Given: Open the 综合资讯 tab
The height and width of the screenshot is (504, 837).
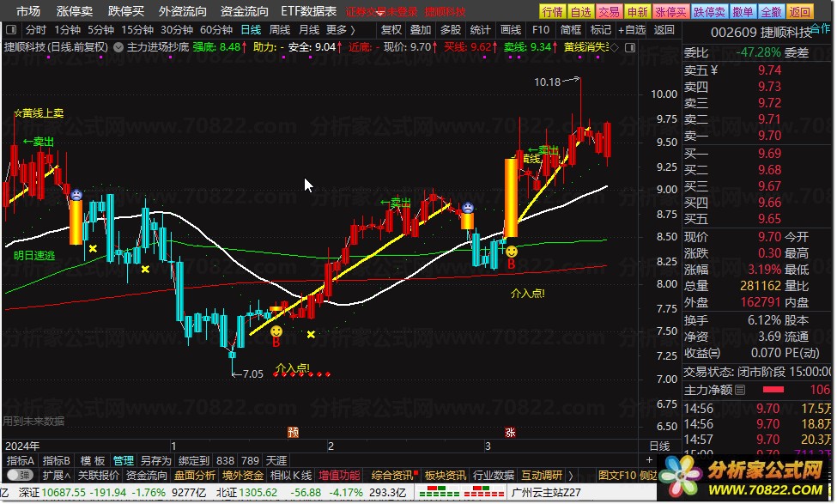Looking at the screenshot, I should click(x=394, y=475).
